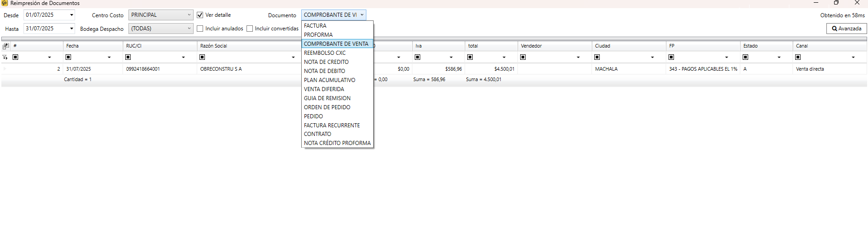868x251 pixels.
Task: Sort by the total column header
Action: [x=491, y=46]
